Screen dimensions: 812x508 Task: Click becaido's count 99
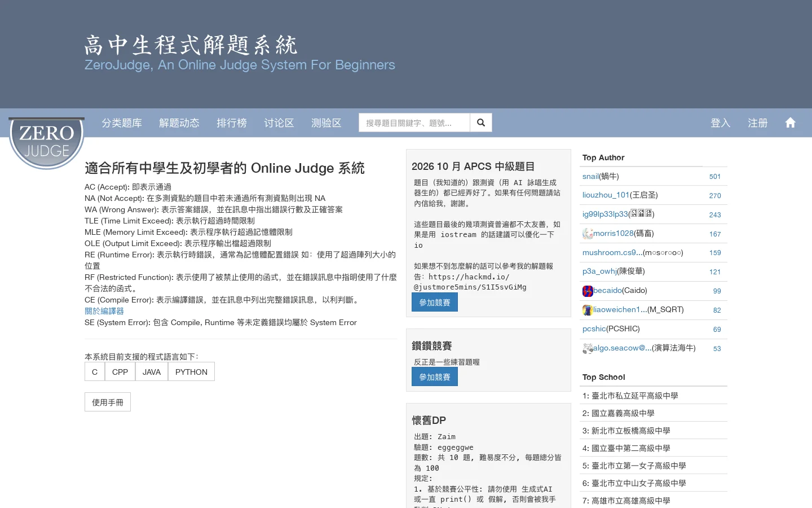717,291
